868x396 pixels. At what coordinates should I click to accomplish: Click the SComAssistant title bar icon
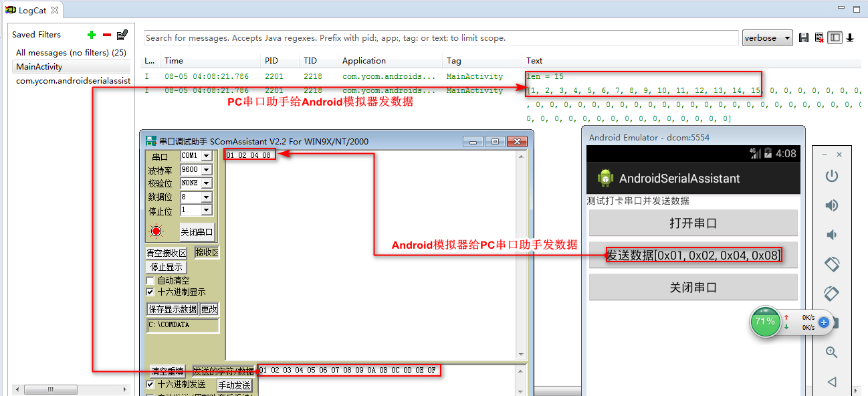[151, 141]
